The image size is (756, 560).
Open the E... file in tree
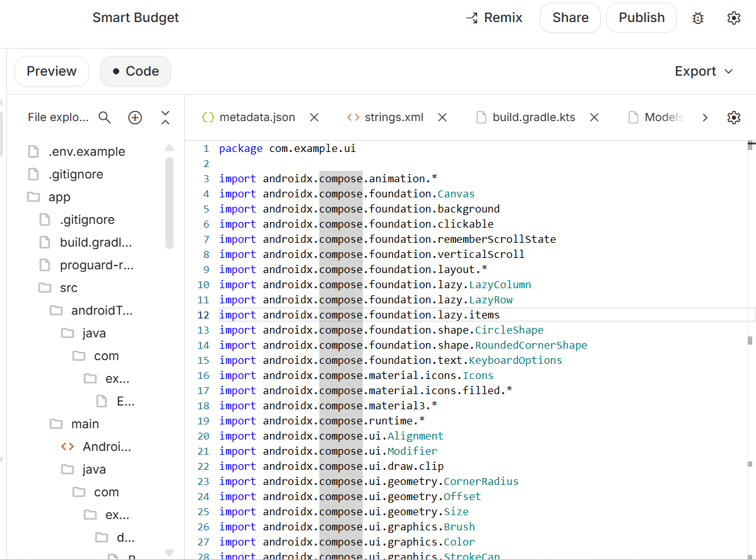click(115, 401)
